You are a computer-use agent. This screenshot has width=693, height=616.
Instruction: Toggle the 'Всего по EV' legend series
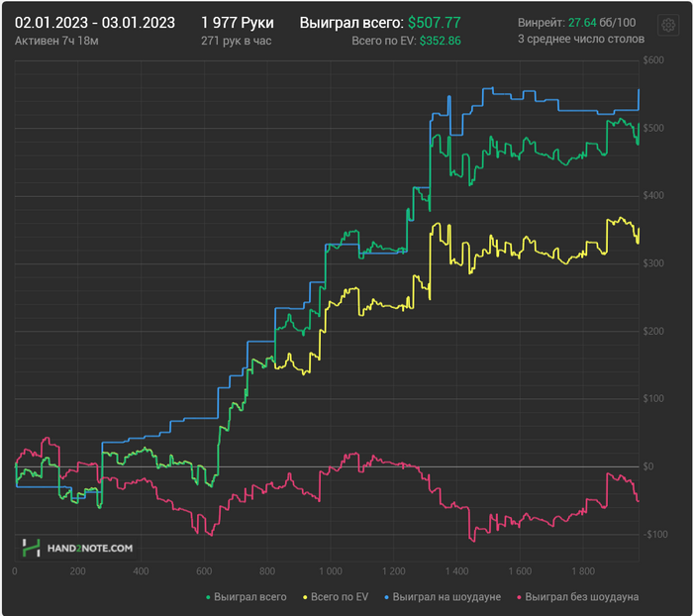[336, 597]
